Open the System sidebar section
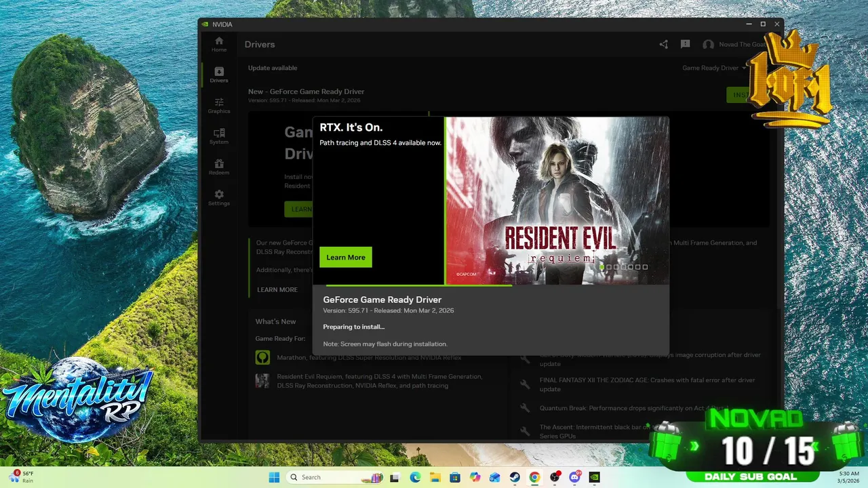868x488 pixels. click(218, 136)
